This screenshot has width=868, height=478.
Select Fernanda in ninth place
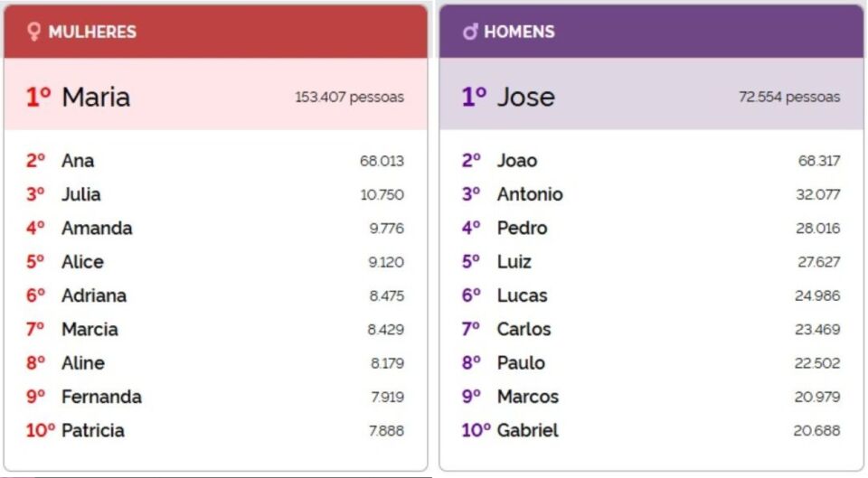tap(101, 397)
